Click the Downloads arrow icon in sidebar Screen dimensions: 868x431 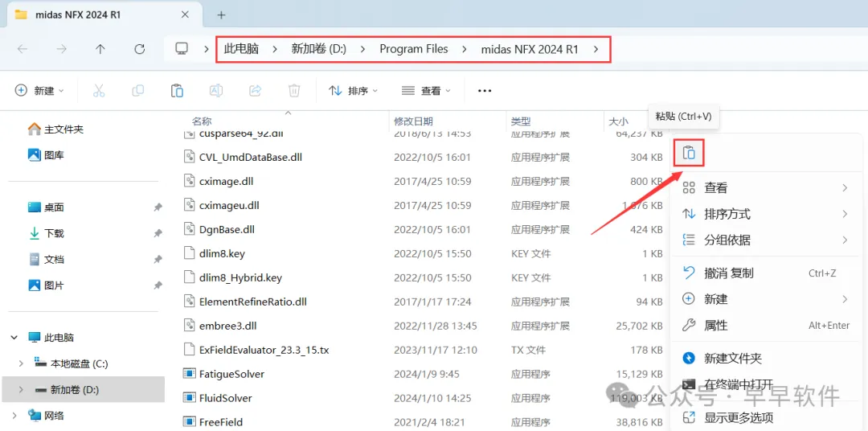coord(35,233)
